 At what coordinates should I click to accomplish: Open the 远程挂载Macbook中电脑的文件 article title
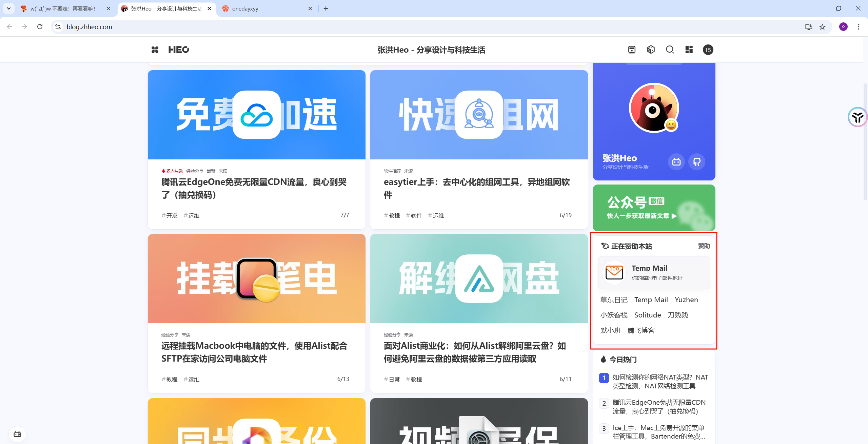coord(254,352)
